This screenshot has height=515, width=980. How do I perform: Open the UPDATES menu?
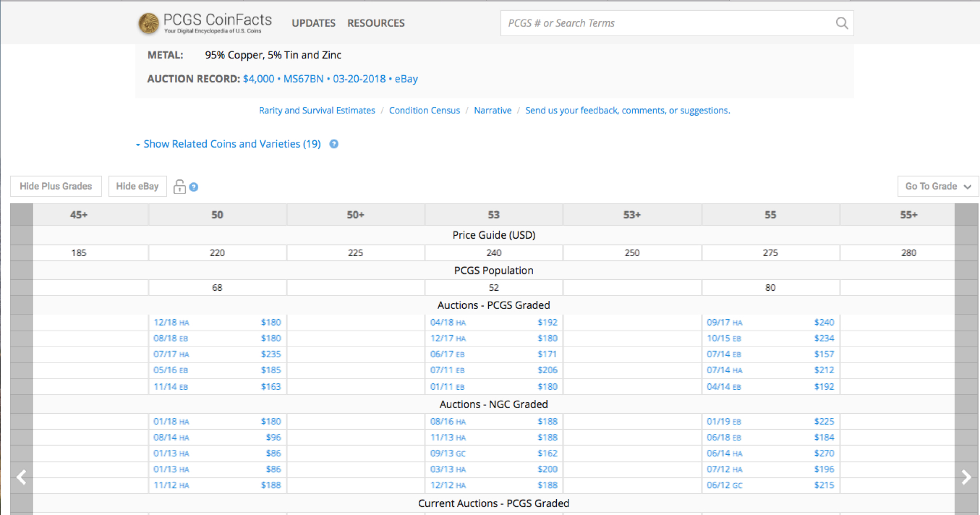[313, 23]
